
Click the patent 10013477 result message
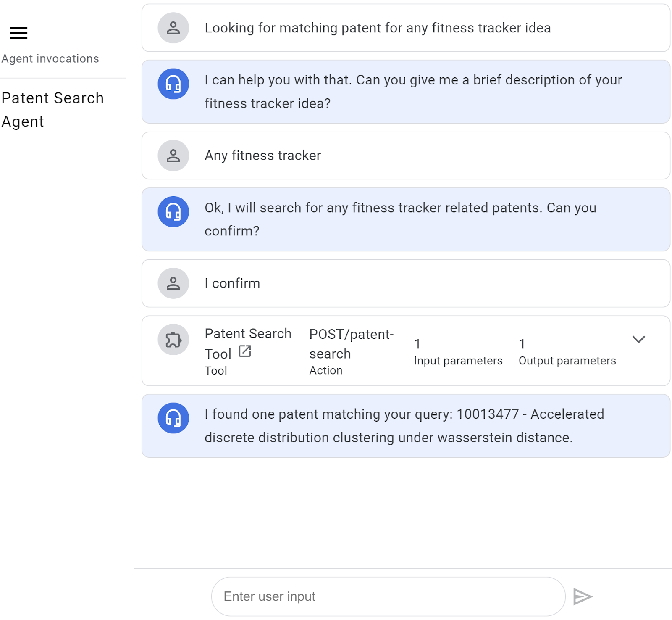404,426
